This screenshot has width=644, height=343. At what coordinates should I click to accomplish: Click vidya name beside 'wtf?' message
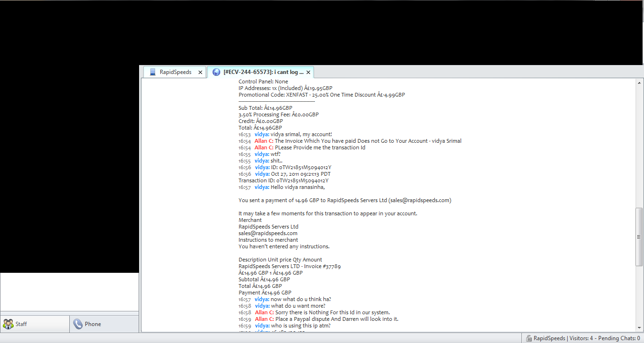tap(262, 154)
